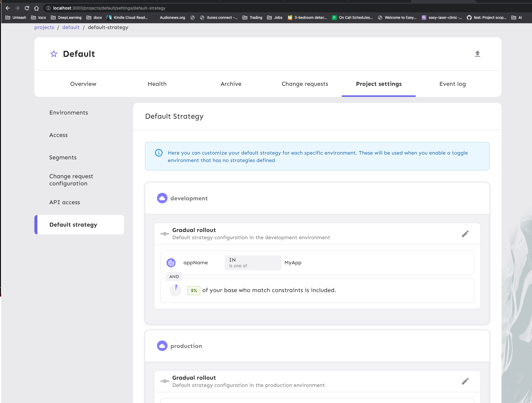Open the Audionews.org bookmark

(169, 18)
